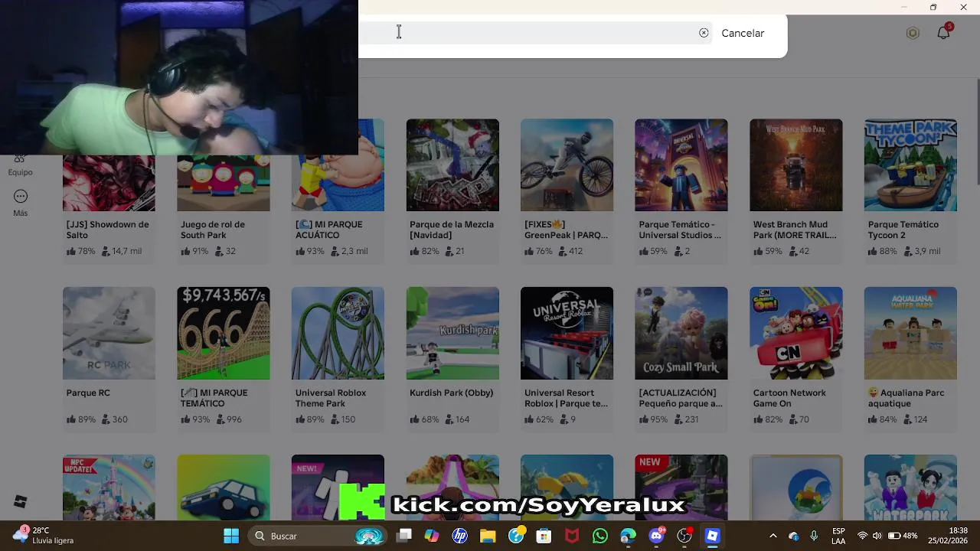Click the Parque RC title text
Image resolution: width=980 pixels, height=551 pixels.
(88, 393)
